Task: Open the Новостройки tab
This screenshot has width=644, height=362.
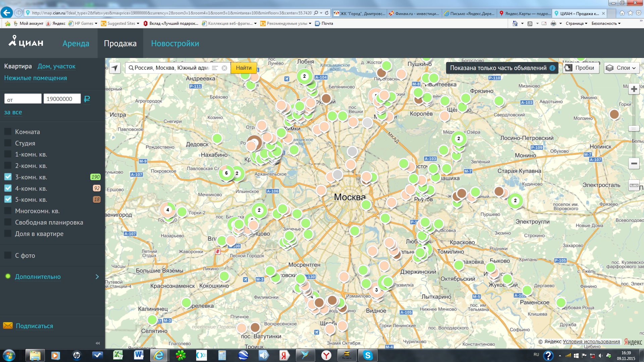Action: pyautogui.click(x=175, y=44)
